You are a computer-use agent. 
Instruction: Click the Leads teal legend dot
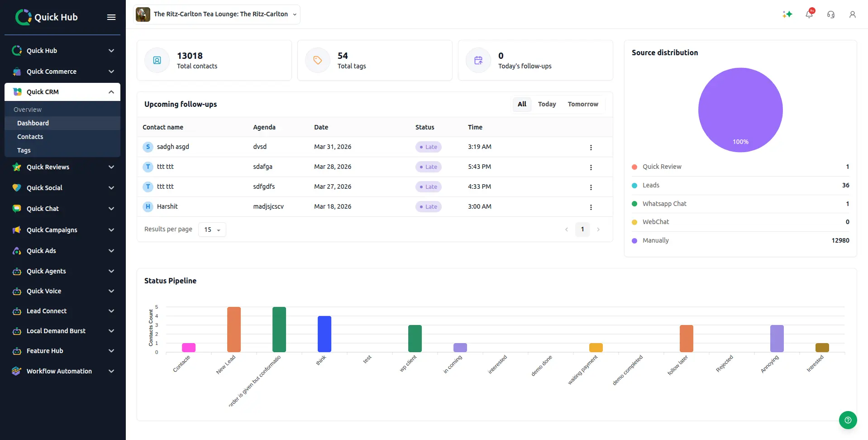634,186
